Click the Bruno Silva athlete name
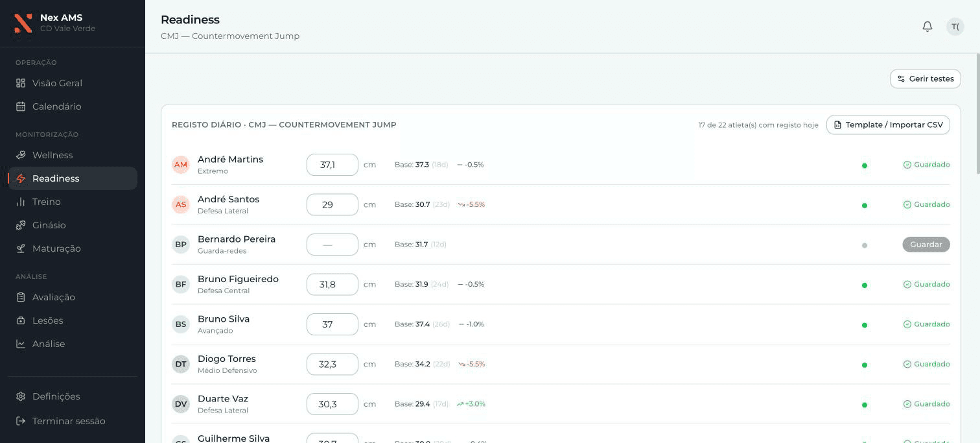Viewport: 980px width, 443px height. [224, 319]
